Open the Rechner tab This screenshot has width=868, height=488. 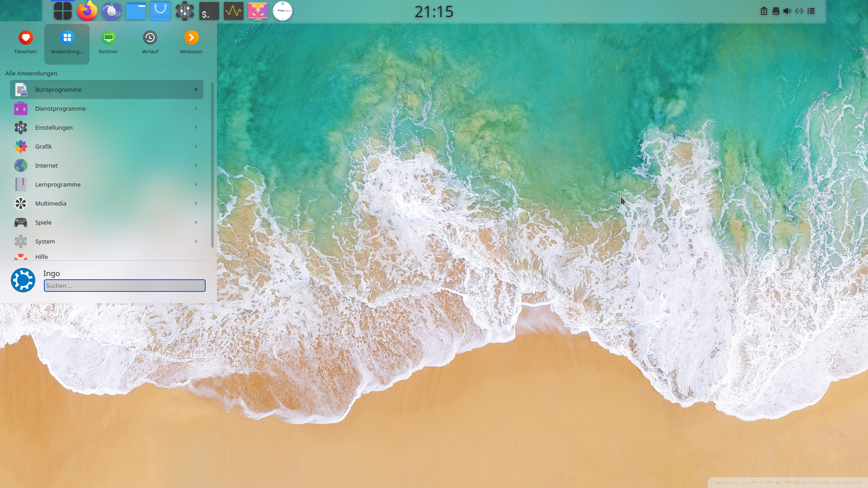[x=108, y=43]
